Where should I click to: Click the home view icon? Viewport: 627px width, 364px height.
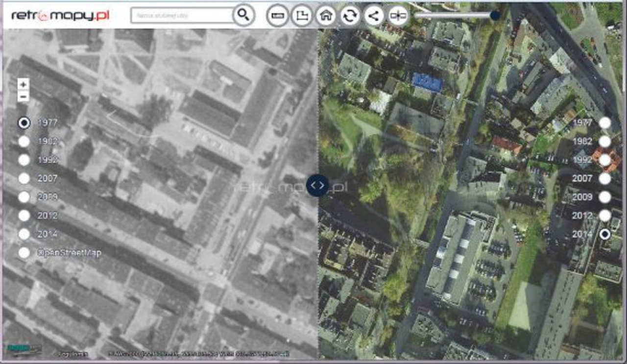click(326, 16)
